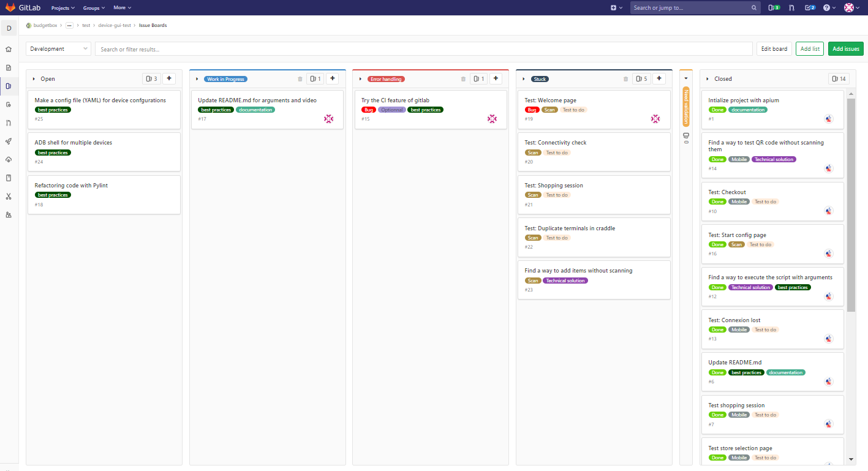
Task: Add new issue to Open list
Action: (170, 78)
